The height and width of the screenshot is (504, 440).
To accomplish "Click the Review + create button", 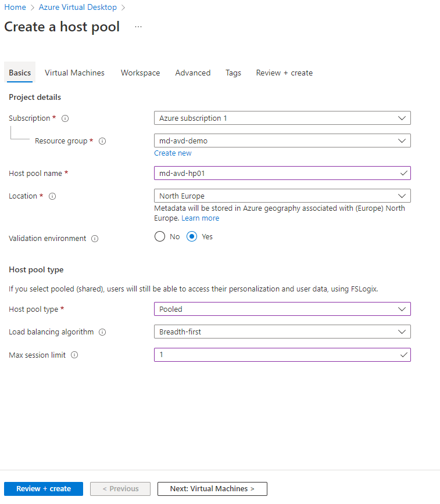I will coord(44,489).
